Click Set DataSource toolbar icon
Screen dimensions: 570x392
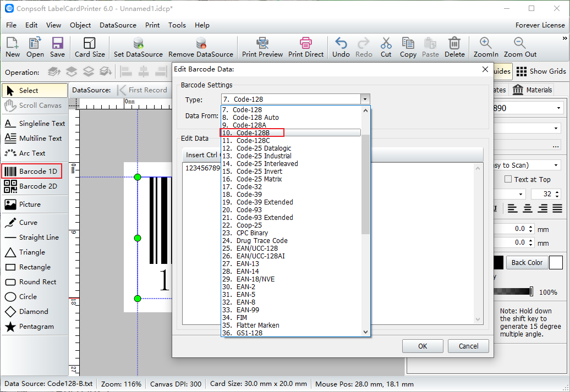click(138, 47)
